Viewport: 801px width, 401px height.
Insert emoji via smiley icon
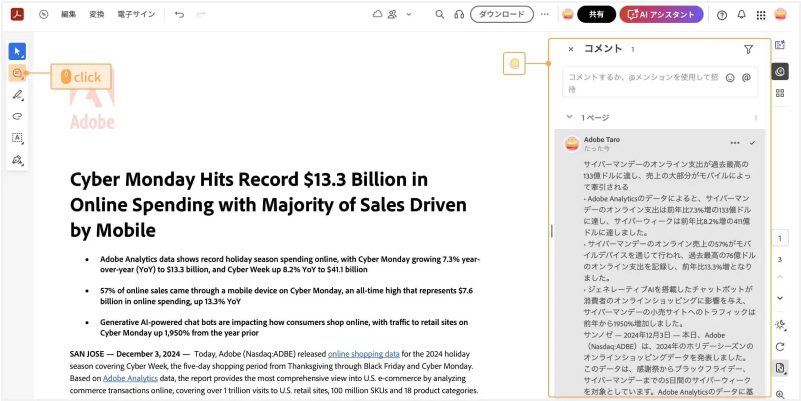tap(730, 78)
